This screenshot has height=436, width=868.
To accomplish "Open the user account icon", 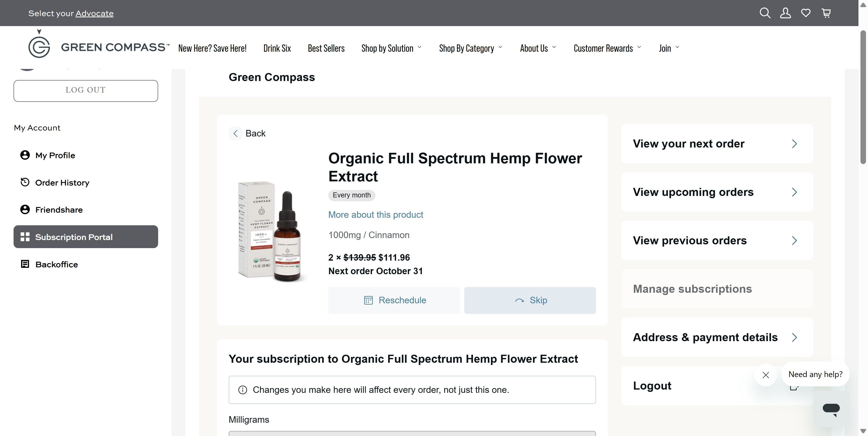I will 785,13.
